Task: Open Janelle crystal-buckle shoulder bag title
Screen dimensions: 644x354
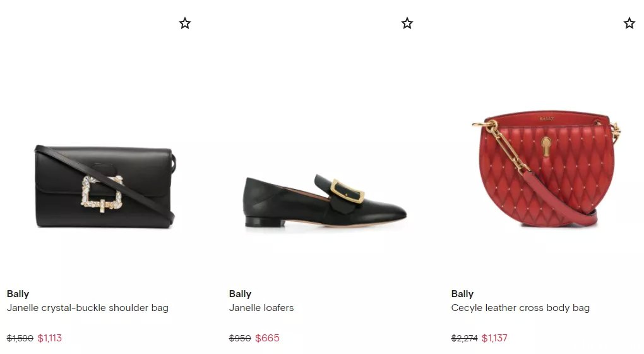Action: click(x=88, y=308)
